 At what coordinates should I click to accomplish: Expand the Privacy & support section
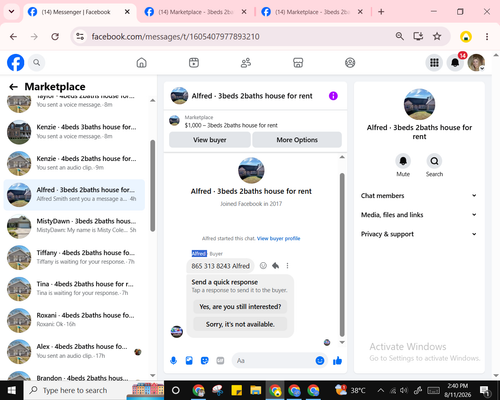[x=419, y=234]
